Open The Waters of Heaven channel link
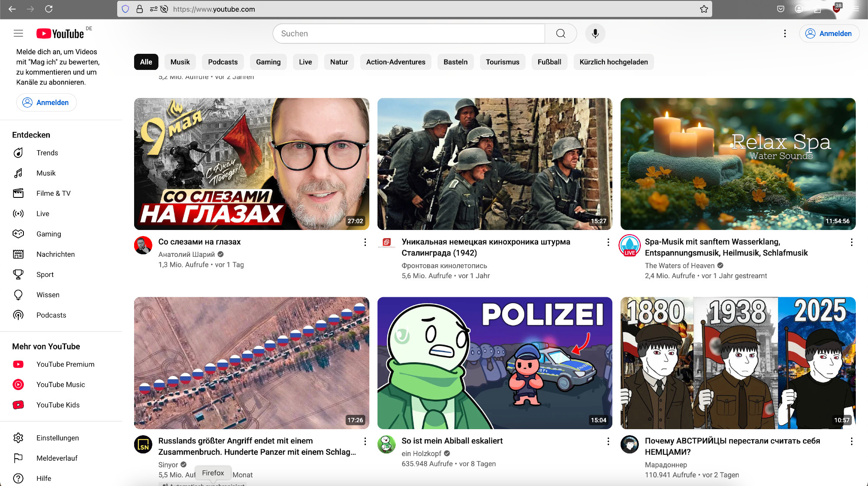 tap(679, 266)
